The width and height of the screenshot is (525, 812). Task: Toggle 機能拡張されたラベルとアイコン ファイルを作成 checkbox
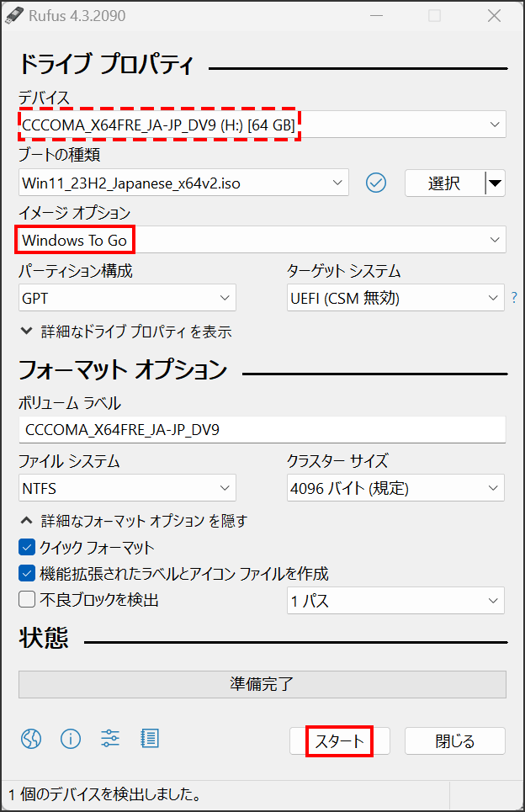tap(26, 573)
